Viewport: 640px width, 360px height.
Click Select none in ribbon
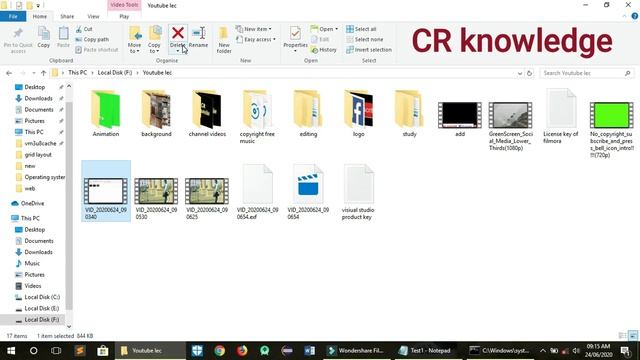(x=364, y=40)
